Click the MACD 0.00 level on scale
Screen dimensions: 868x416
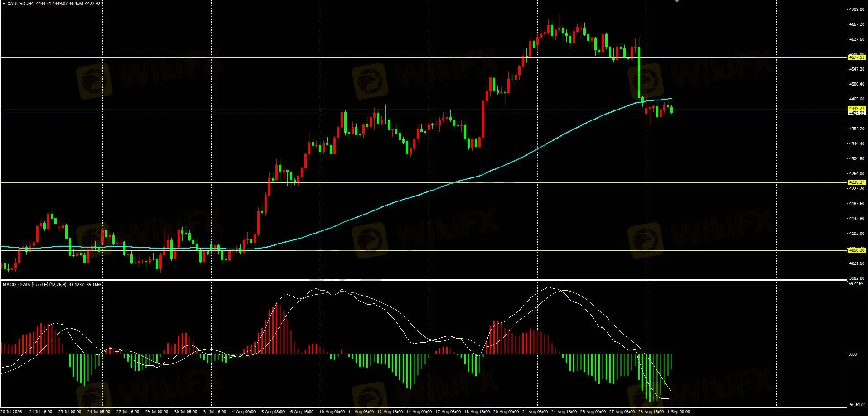(853, 354)
